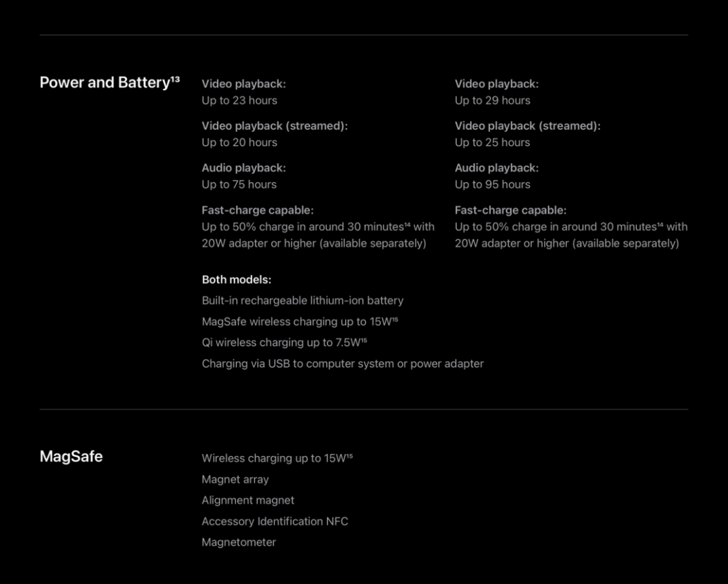
Task: Open footnote 15 after Qi wireless charging 7.5W
Action: pyautogui.click(x=364, y=340)
